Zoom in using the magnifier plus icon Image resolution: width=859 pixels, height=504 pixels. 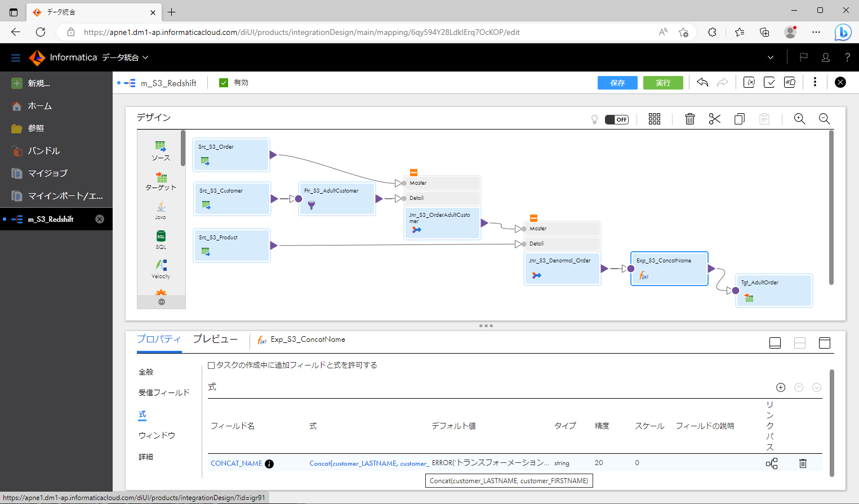click(799, 119)
